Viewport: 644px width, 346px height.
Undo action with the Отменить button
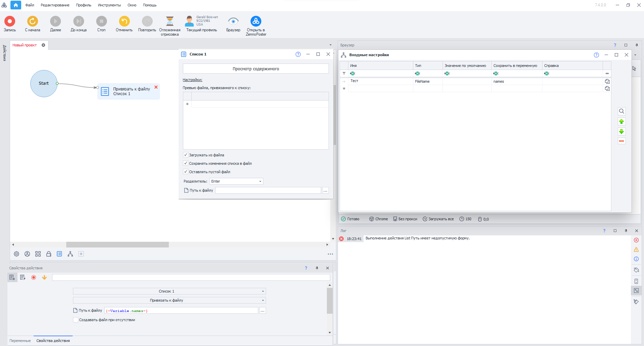124,24
